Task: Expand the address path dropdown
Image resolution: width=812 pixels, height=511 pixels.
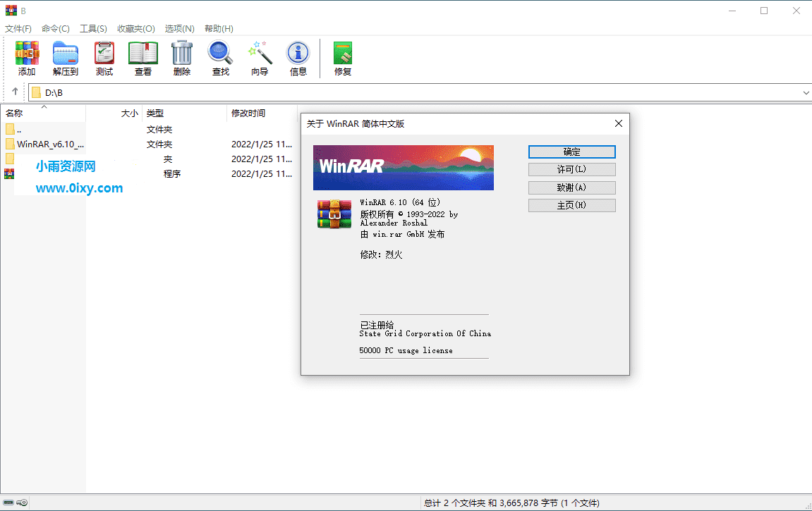Action: coord(806,92)
